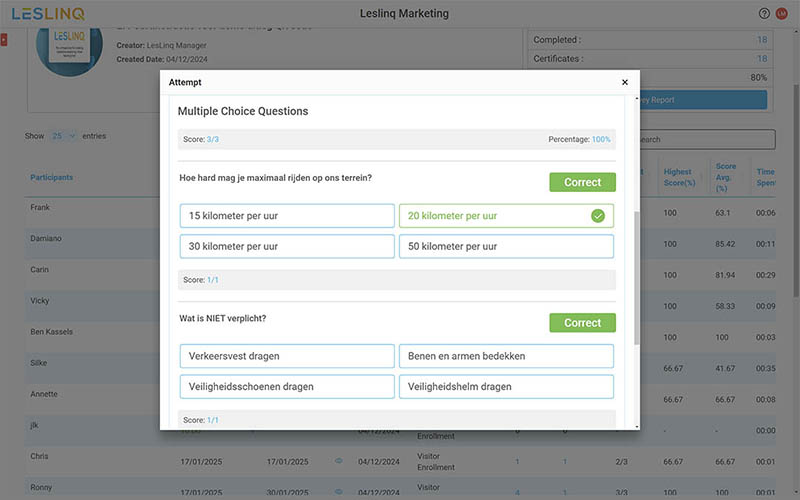Choose Veiligheidshelm dragen option
800x500 pixels.
pos(506,386)
